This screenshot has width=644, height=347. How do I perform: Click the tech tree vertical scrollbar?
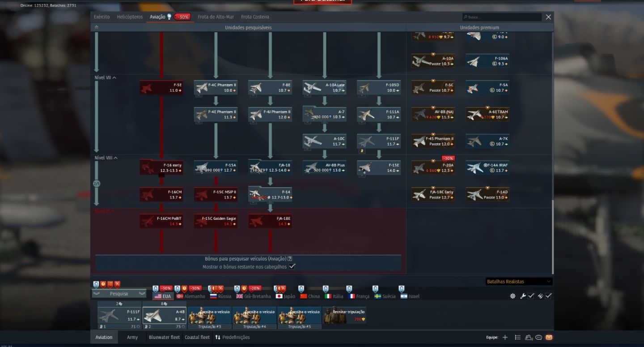[553, 237]
